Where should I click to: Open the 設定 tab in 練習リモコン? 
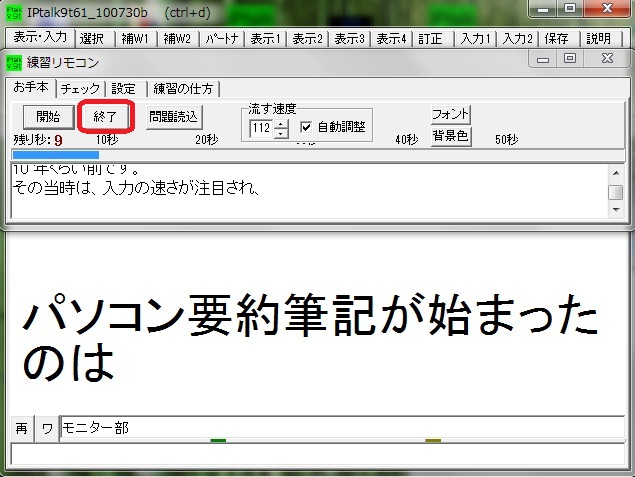pyautogui.click(x=124, y=88)
